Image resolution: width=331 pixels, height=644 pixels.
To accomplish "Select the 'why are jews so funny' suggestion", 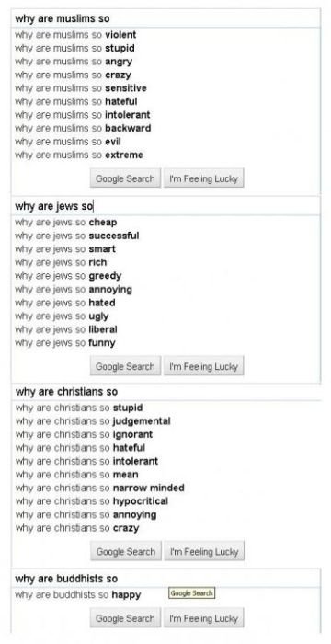I will 65,342.
